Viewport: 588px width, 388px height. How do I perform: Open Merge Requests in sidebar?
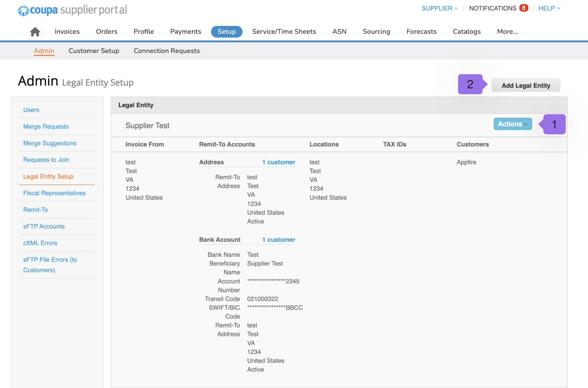tap(46, 126)
